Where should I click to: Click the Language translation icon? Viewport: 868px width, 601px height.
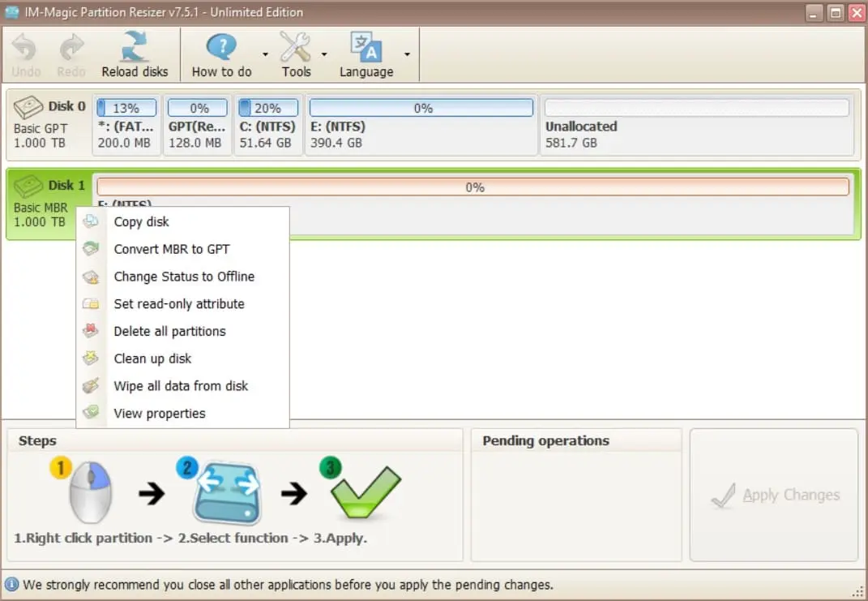coord(366,46)
